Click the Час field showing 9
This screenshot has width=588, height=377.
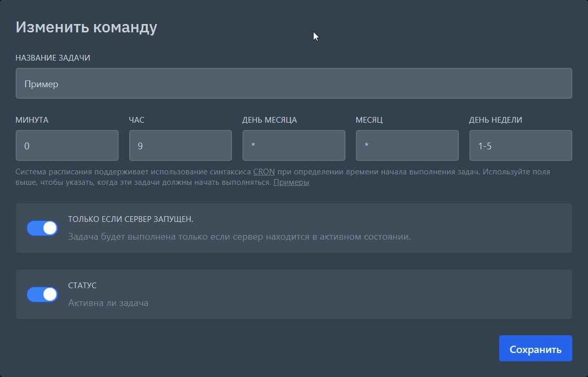[x=180, y=146]
